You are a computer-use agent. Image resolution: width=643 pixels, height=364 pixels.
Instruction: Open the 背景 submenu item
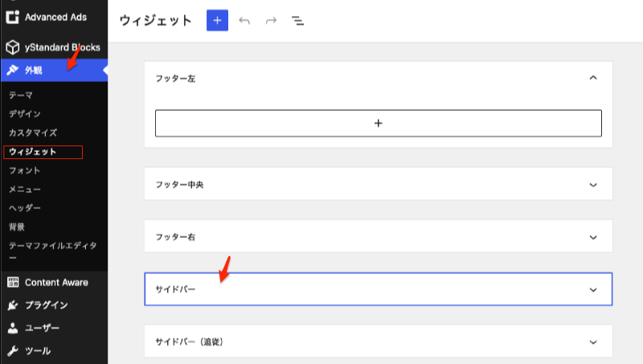tap(17, 227)
